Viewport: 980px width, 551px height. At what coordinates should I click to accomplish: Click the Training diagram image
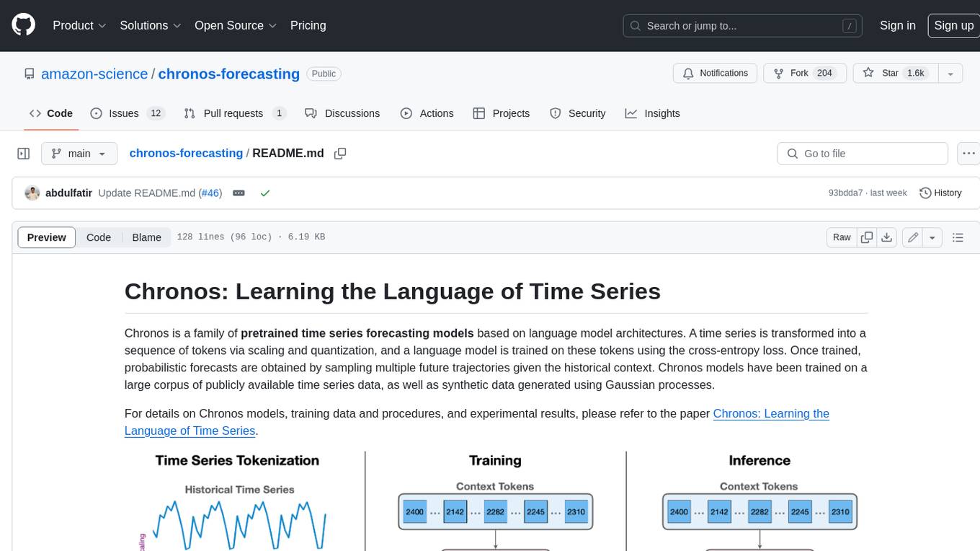pyautogui.click(x=495, y=501)
